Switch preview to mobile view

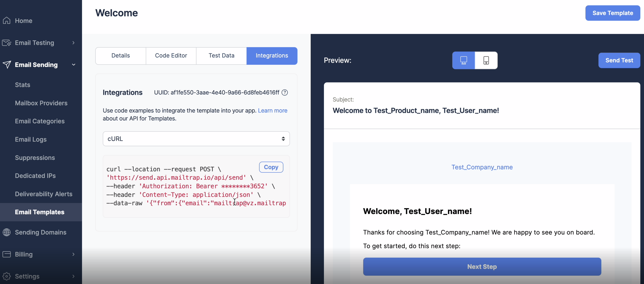(486, 60)
